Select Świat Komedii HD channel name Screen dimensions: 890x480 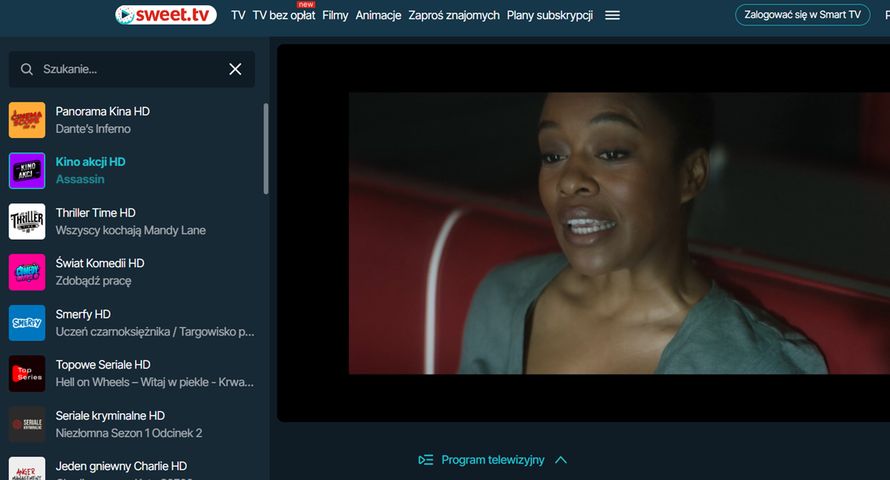(100, 263)
